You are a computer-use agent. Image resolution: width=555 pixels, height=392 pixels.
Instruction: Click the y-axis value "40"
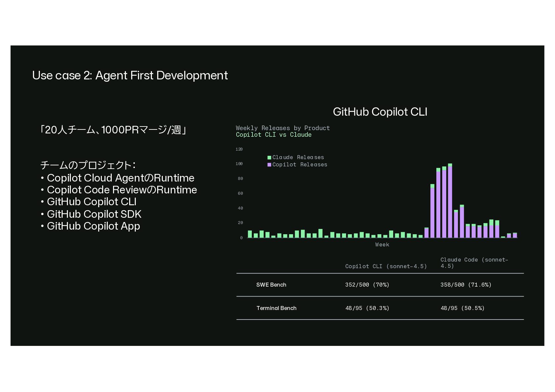click(x=240, y=208)
